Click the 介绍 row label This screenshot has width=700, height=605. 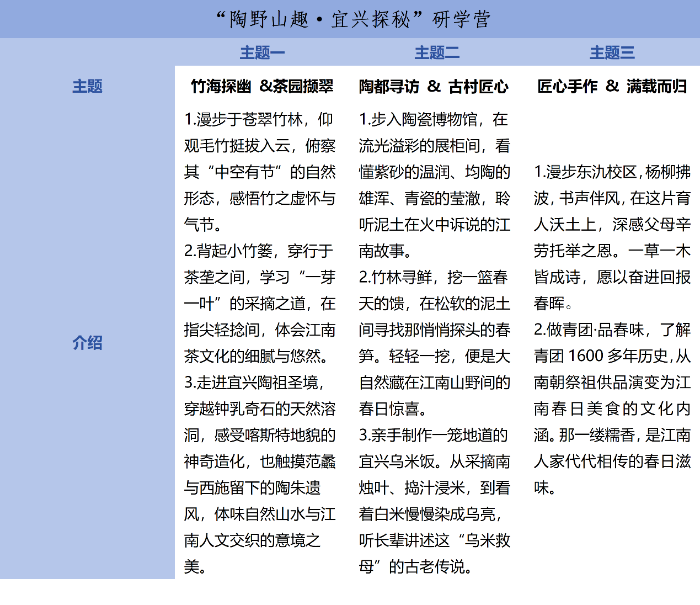(87, 343)
